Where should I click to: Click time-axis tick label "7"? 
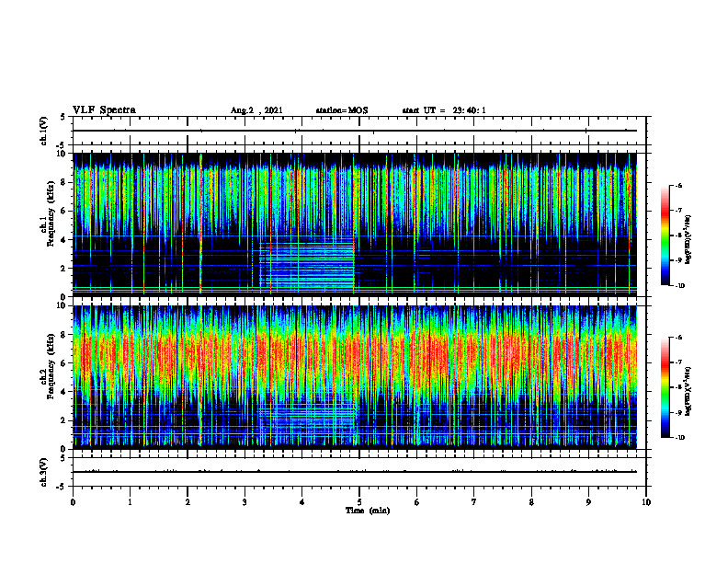[474, 502]
